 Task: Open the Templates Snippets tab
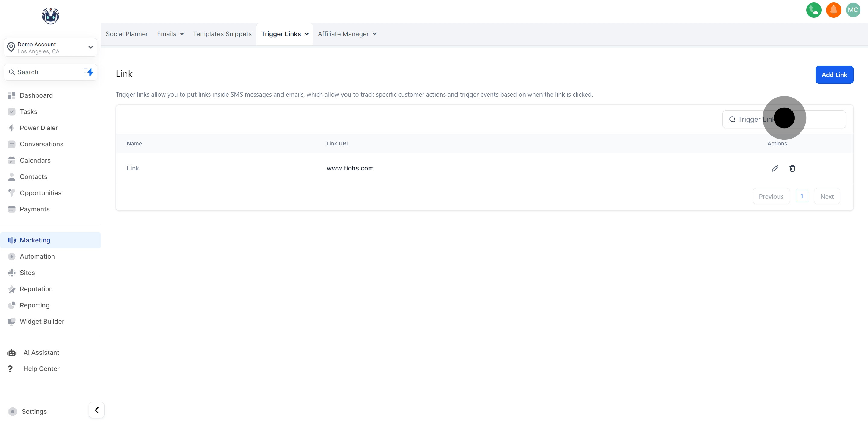click(222, 34)
